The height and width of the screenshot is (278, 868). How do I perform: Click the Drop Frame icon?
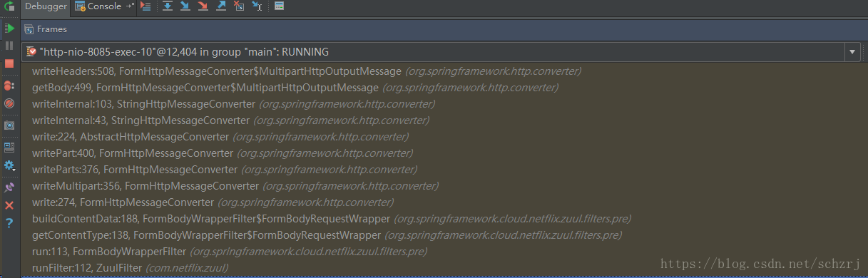[239, 6]
